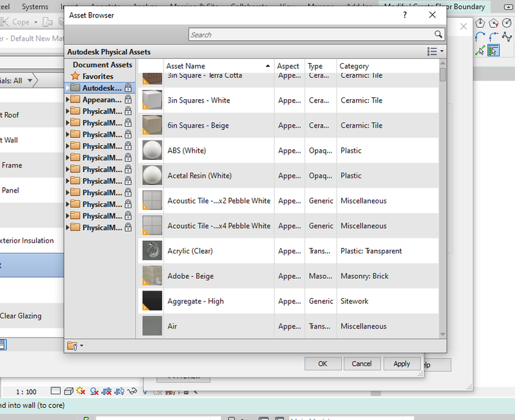Select Document Assets in the library tree
This screenshot has width=515, height=420.
click(102, 65)
